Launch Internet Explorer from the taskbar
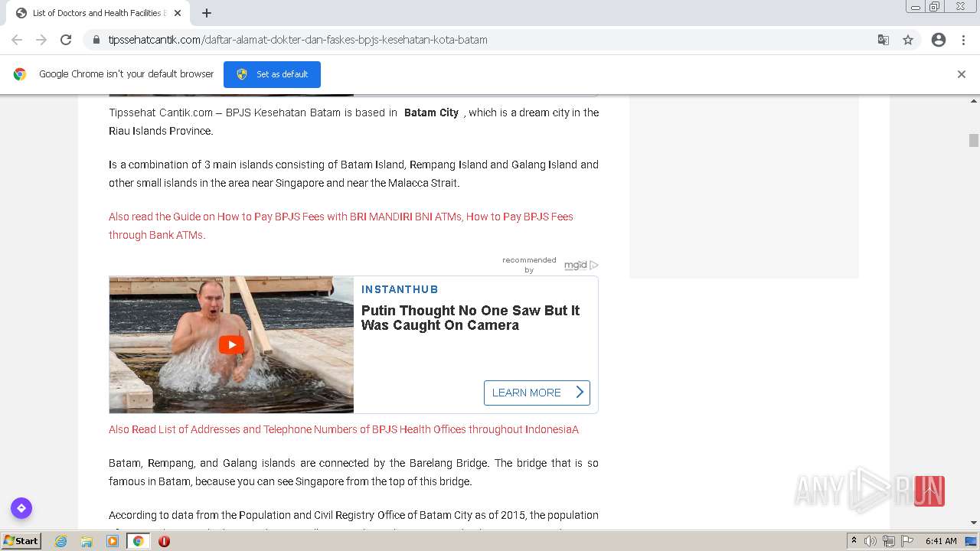The height and width of the screenshot is (551, 980). 61,541
